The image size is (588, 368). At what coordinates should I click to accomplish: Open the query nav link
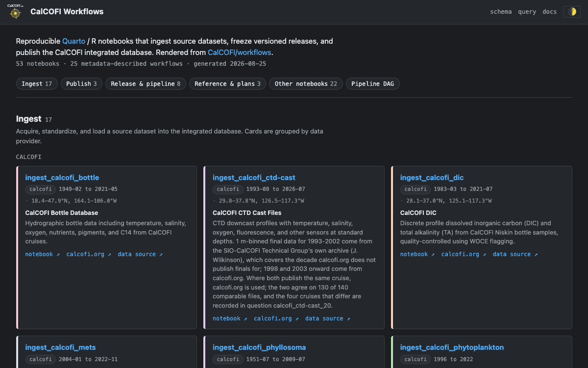click(x=527, y=12)
